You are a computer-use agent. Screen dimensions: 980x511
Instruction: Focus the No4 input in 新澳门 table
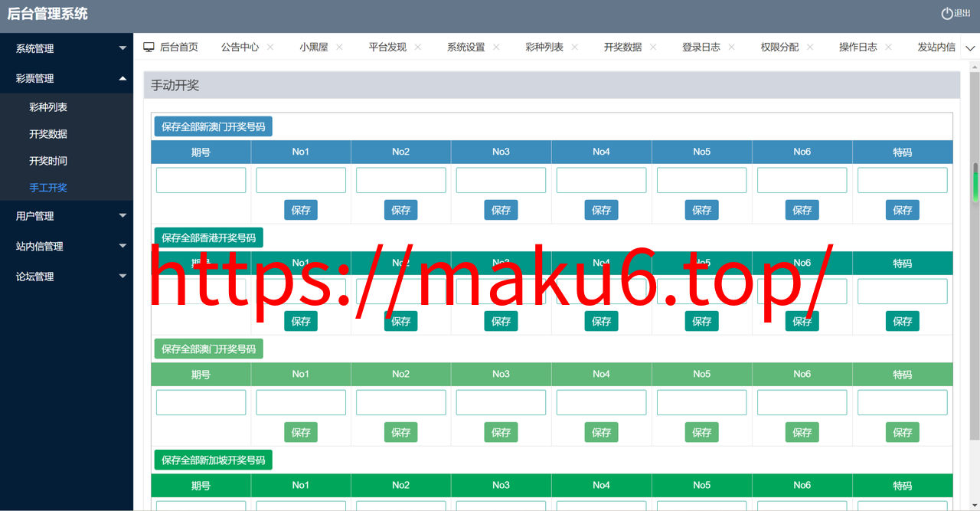[601, 180]
